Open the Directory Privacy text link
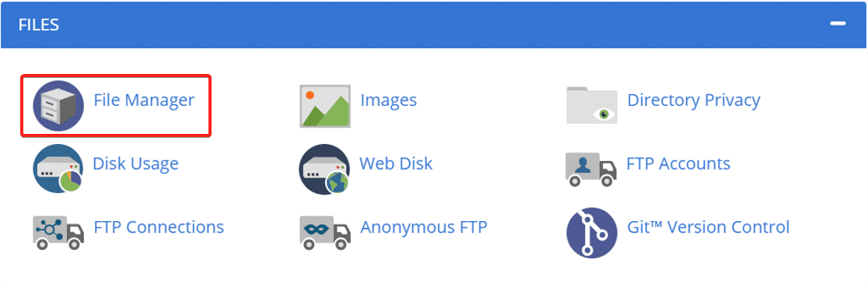 (x=694, y=100)
